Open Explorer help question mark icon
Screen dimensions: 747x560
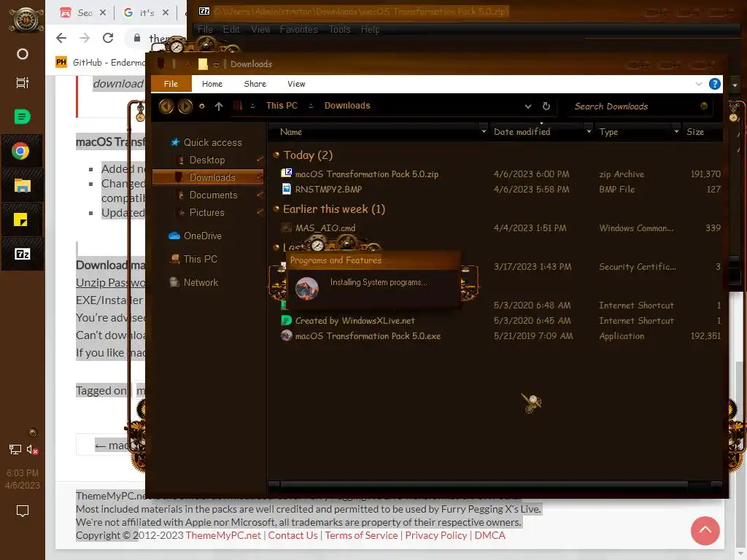pos(715,85)
